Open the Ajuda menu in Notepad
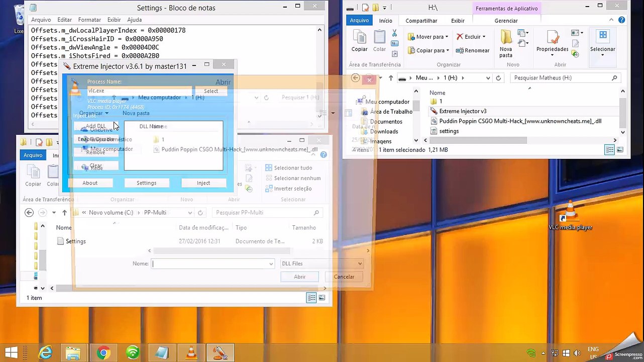The image size is (644, 362). (134, 20)
